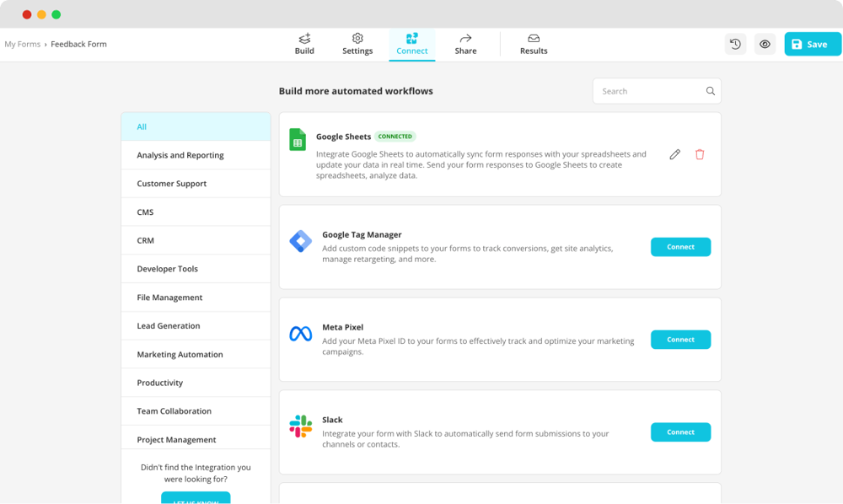Switch to the Build tab
Viewport: 843px width, 504px height.
(x=304, y=44)
